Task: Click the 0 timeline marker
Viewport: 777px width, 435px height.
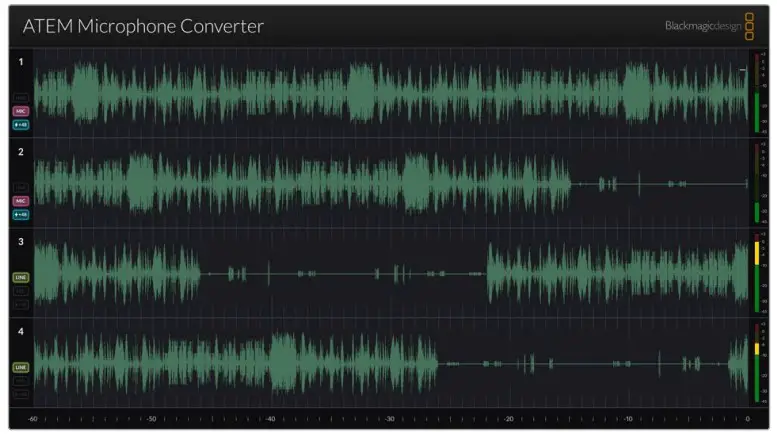Action: [748, 419]
